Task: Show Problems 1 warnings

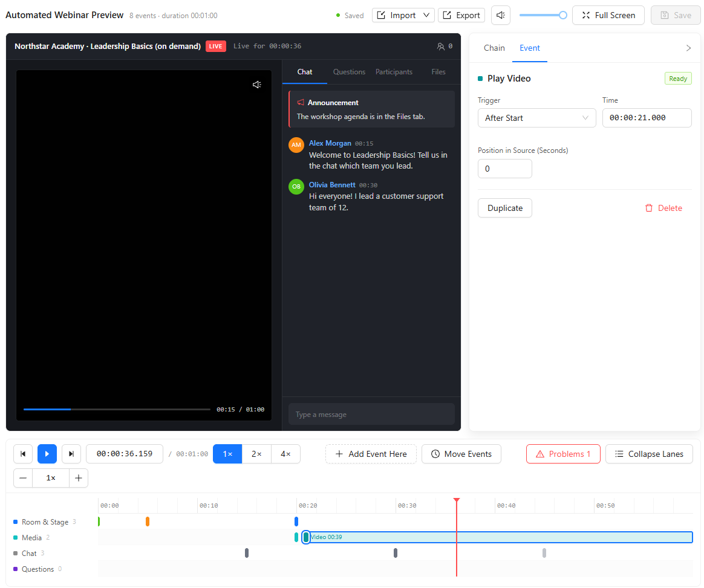Action: pos(563,454)
